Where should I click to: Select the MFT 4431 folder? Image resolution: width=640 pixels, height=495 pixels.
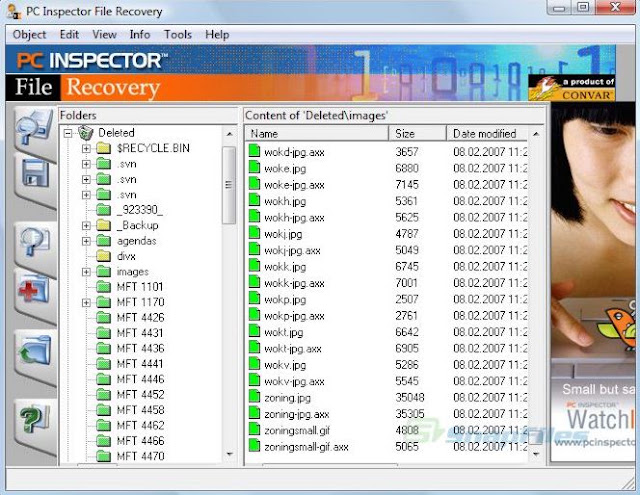[x=140, y=333]
